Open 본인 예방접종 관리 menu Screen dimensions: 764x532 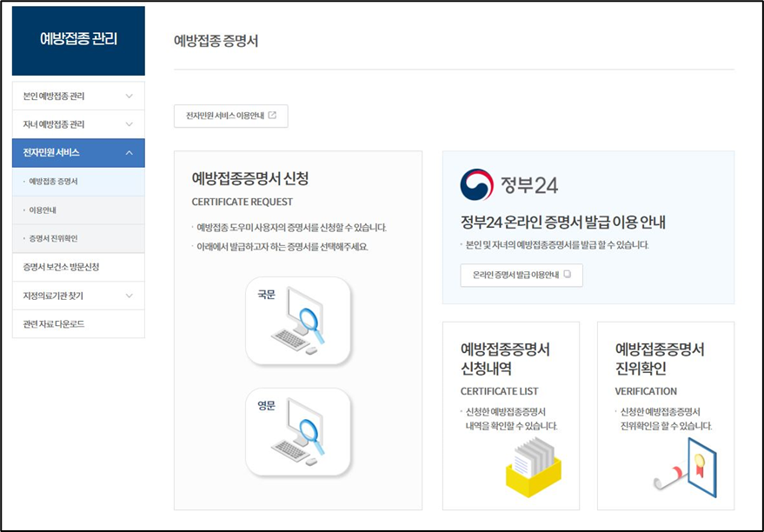click(x=78, y=96)
